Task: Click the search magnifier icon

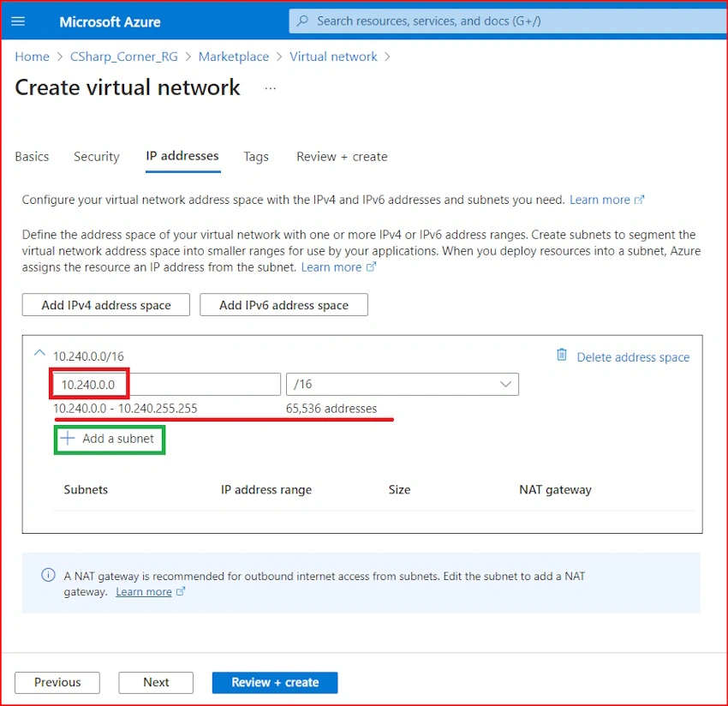Action: [302, 21]
